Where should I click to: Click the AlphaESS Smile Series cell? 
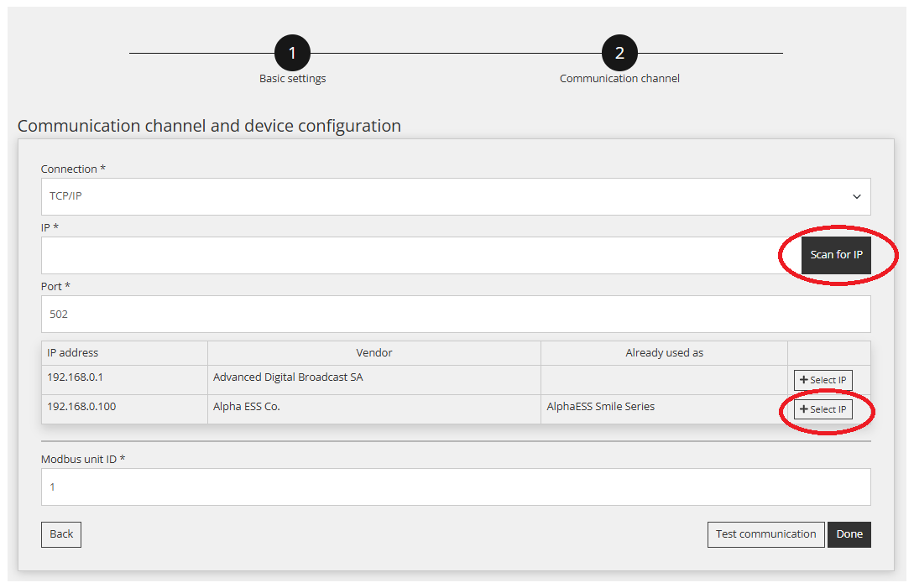pos(665,409)
